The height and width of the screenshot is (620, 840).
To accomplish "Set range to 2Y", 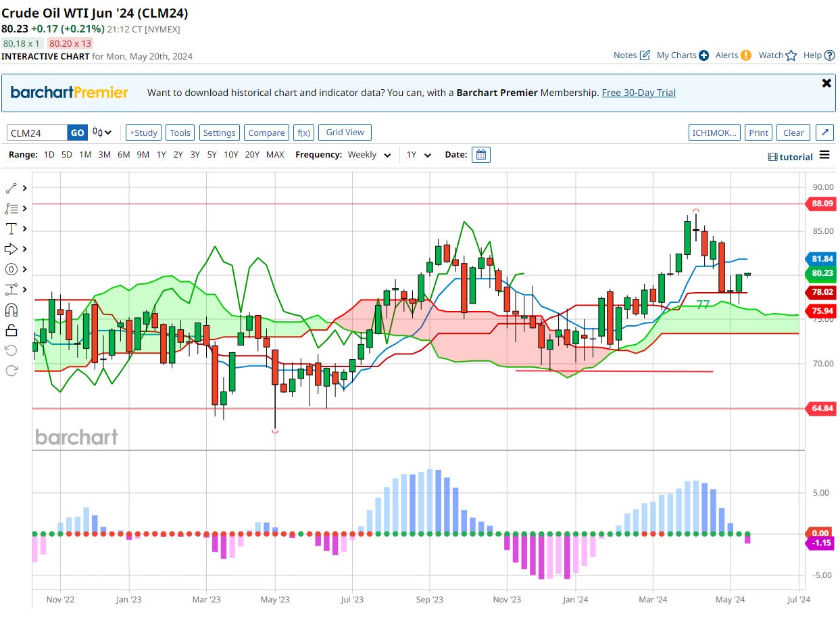I will (x=178, y=155).
